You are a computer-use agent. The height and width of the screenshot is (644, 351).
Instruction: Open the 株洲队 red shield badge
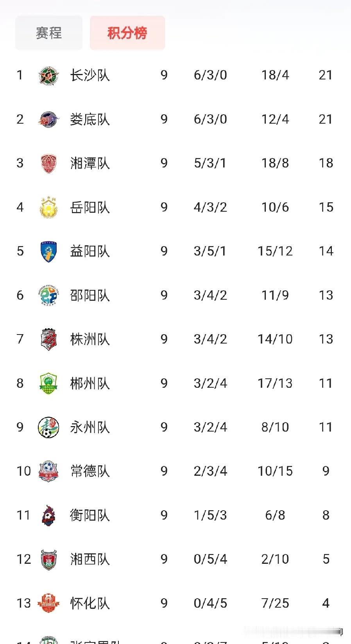(x=49, y=339)
